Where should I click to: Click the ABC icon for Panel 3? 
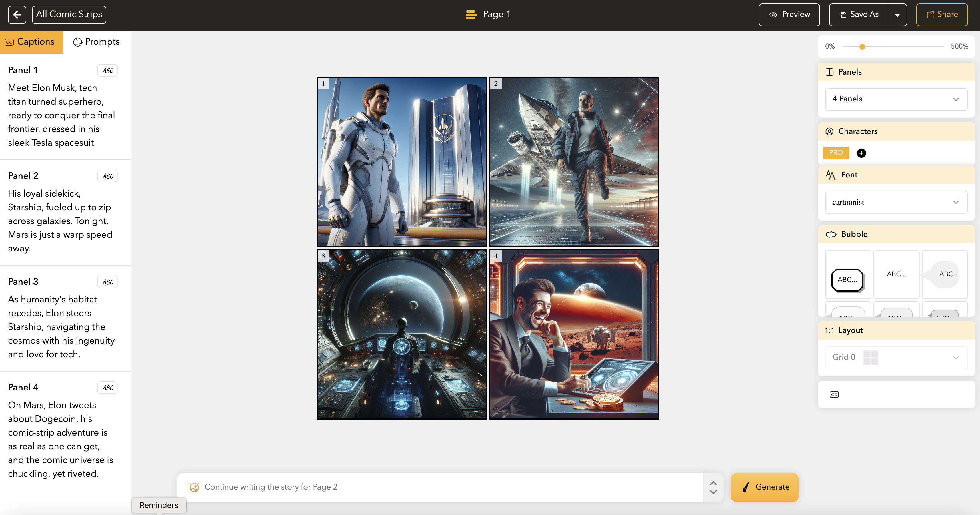(108, 282)
